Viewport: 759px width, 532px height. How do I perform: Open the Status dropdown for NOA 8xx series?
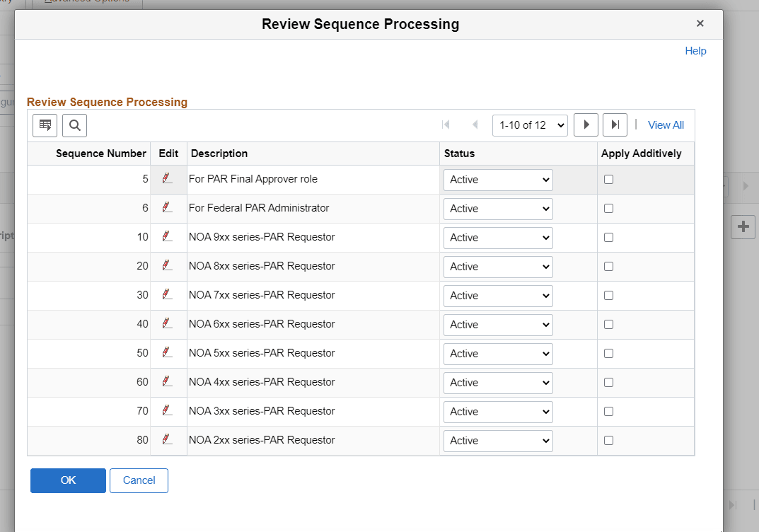point(497,266)
